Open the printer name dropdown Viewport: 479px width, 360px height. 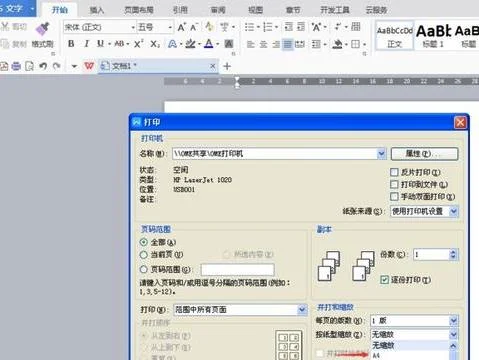381,154
